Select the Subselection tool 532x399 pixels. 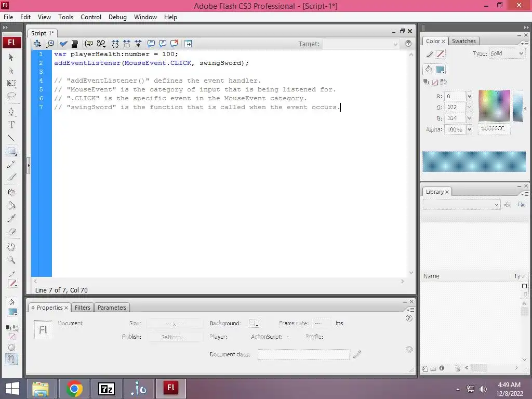pos(11,71)
